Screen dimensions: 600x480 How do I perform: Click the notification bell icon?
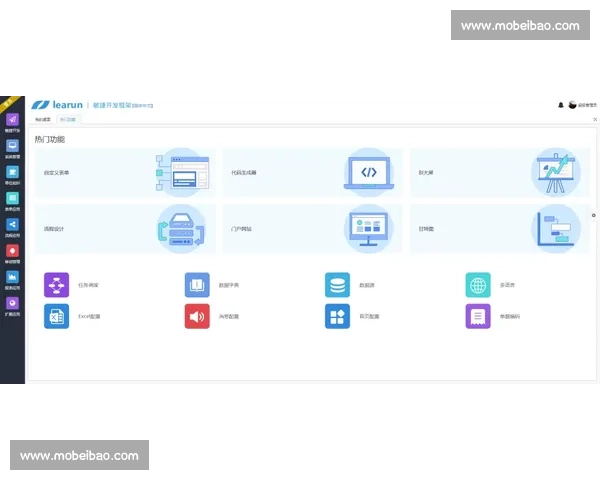pyautogui.click(x=560, y=104)
